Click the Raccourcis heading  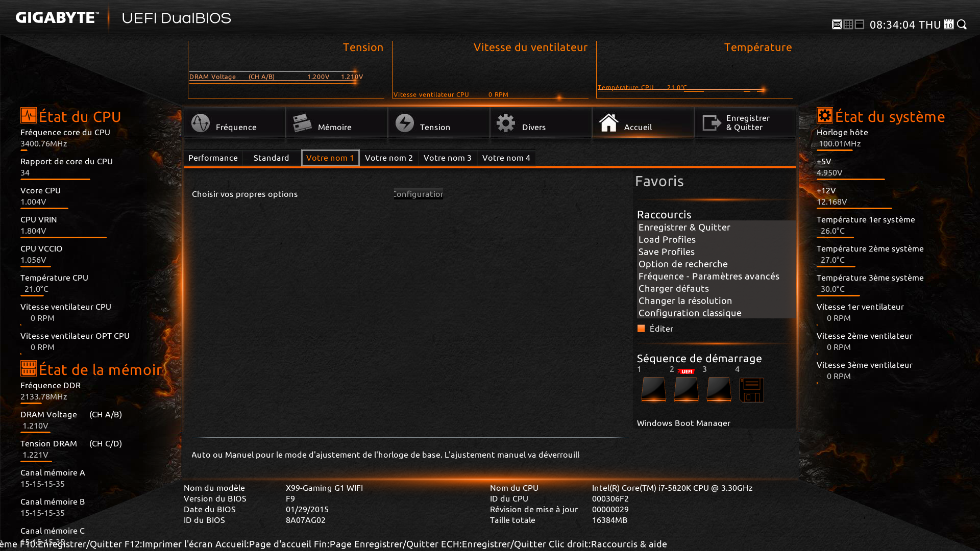pyautogui.click(x=664, y=214)
